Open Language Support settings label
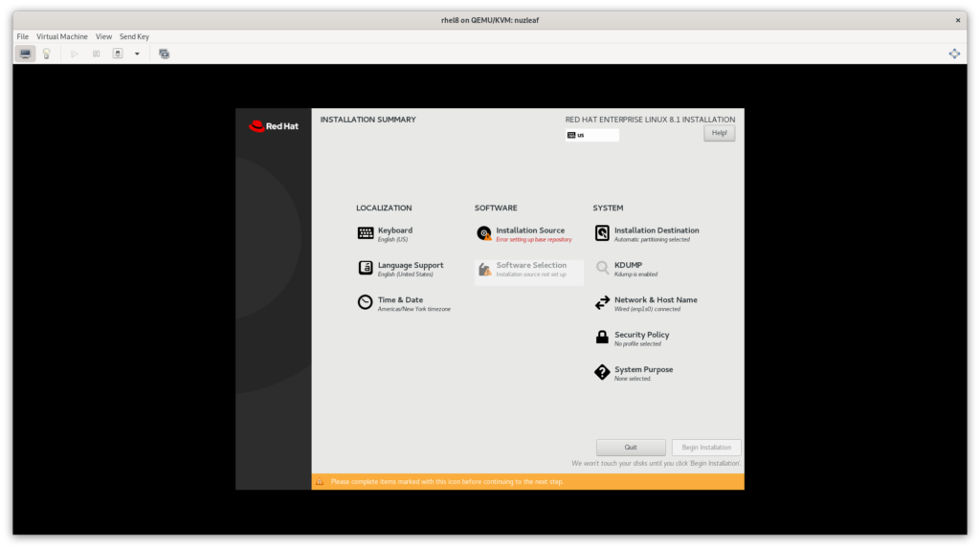980x549 pixels. click(411, 266)
